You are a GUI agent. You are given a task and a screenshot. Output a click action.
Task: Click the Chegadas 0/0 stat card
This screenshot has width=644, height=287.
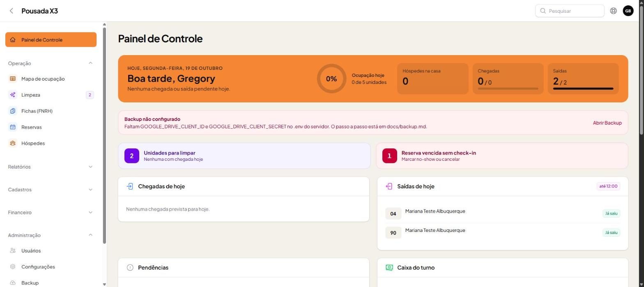tap(508, 79)
